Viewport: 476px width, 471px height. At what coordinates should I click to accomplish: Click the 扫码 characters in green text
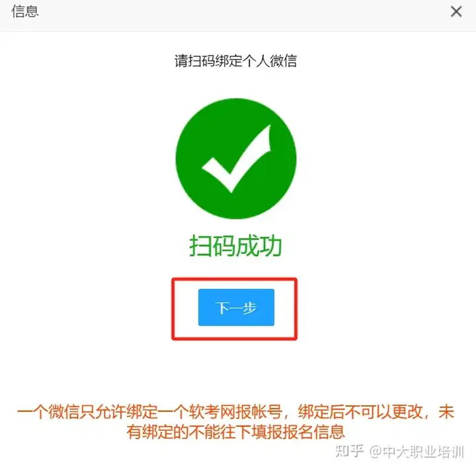[x=212, y=245]
